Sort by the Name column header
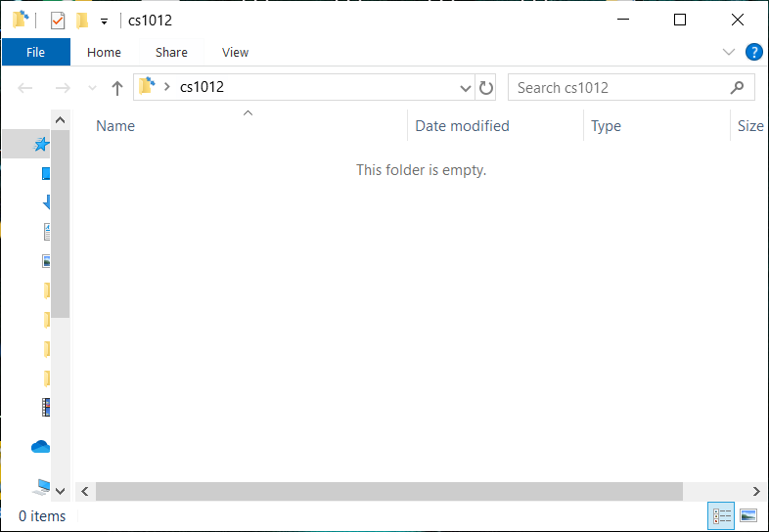Image resolution: width=769 pixels, height=532 pixels. (x=115, y=126)
